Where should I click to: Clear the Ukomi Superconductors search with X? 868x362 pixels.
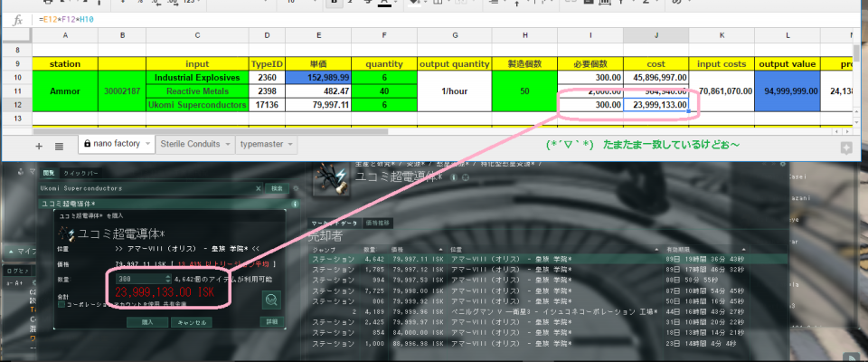[x=259, y=188]
